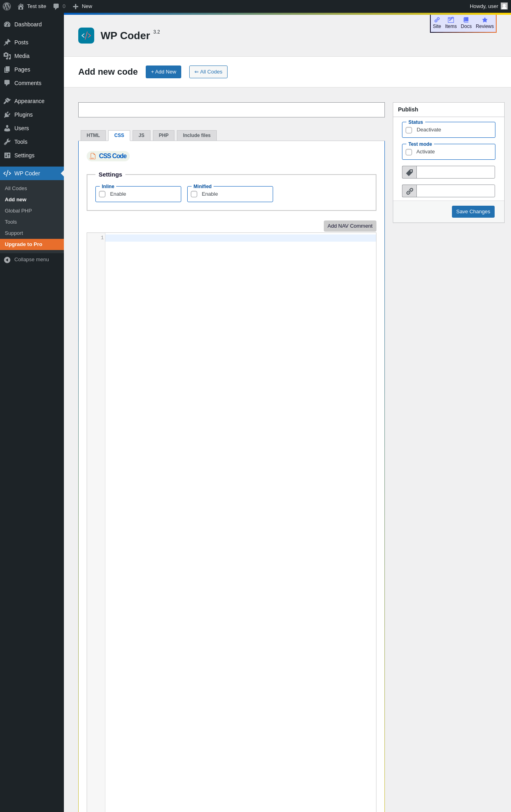Open Test site home icon link

pos(32,6)
